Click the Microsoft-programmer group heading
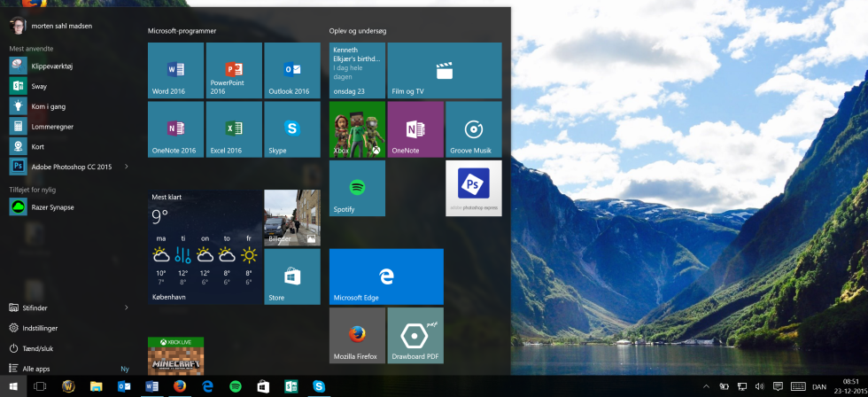This screenshot has height=397, width=868. (182, 31)
